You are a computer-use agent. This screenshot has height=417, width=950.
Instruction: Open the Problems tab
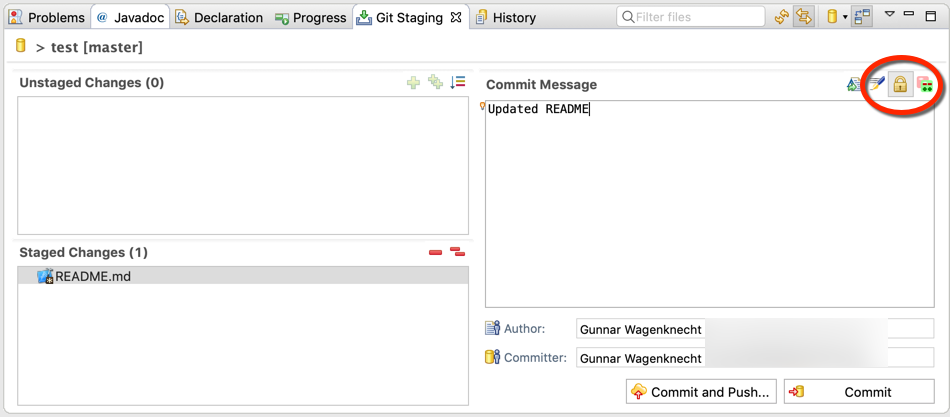(47, 18)
